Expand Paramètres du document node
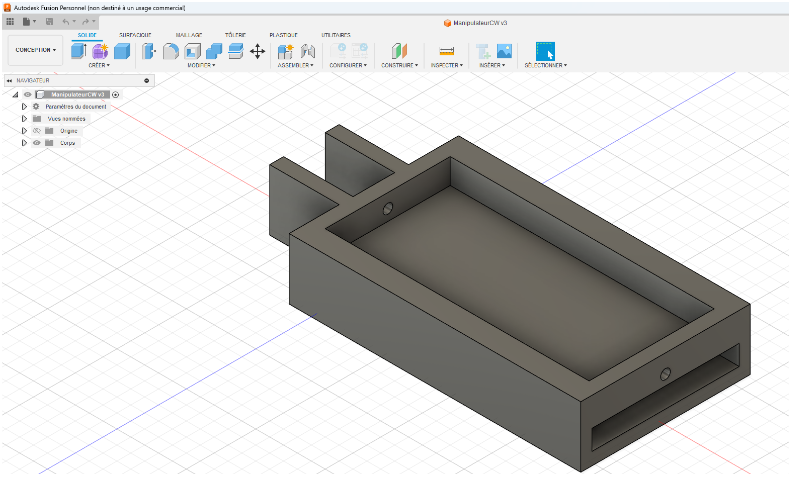The width and height of the screenshot is (789, 503). [24, 107]
